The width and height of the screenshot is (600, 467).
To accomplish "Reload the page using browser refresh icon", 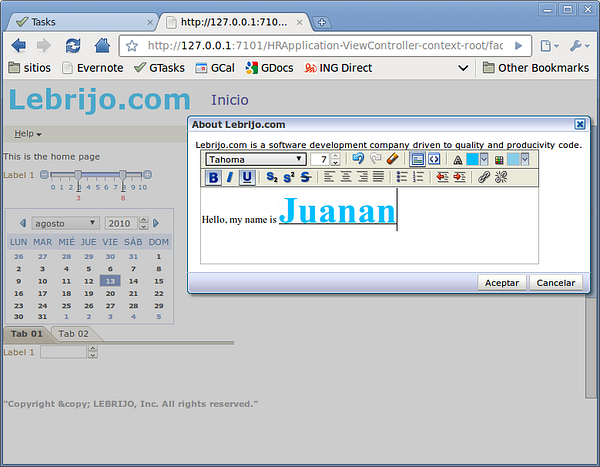I will point(73,45).
